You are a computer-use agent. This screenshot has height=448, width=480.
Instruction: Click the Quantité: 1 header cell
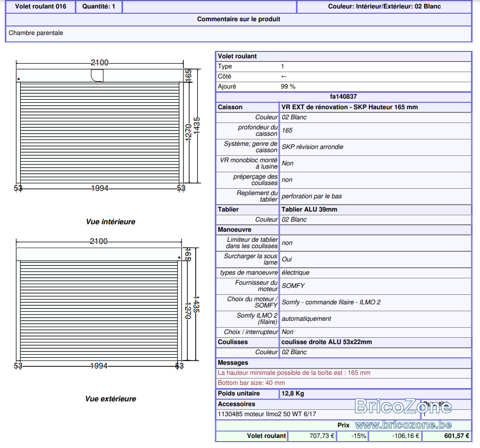[x=99, y=6]
